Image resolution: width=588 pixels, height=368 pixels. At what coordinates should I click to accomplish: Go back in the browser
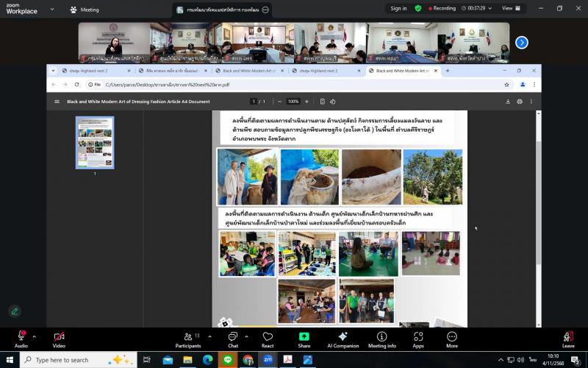pos(54,85)
